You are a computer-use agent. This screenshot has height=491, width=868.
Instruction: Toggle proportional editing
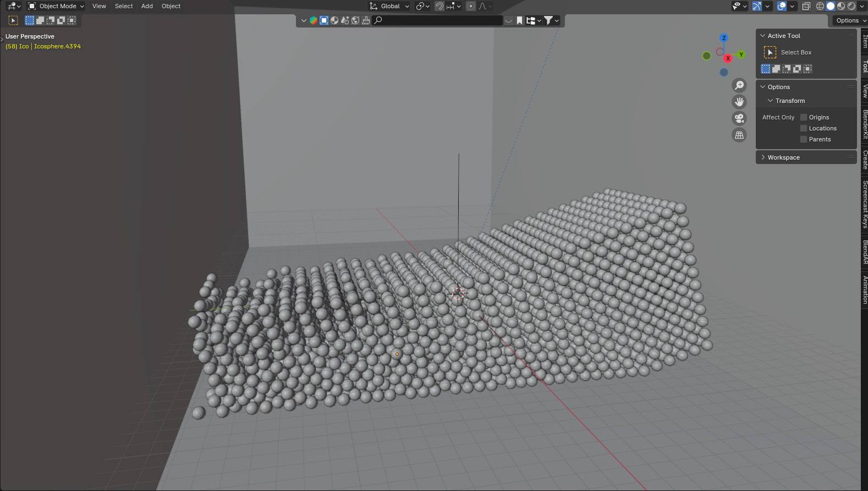[471, 6]
